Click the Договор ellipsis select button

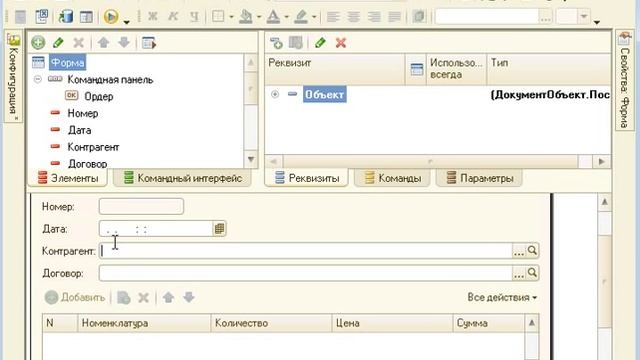click(x=519, y=273)
